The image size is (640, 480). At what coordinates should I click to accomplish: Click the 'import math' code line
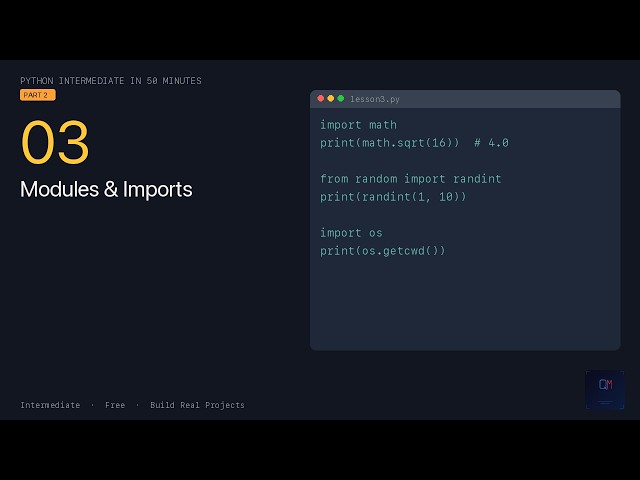[358, 125]
